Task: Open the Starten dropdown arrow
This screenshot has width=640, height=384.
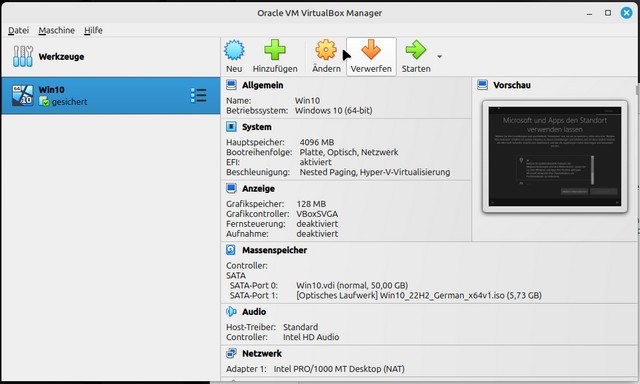Action: (x=440, y=56)
